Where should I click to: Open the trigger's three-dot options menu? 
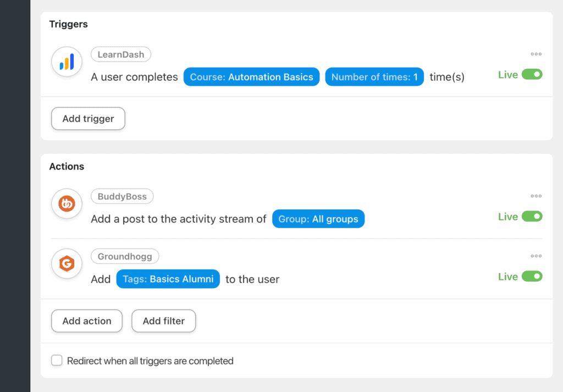coord(536,54)
